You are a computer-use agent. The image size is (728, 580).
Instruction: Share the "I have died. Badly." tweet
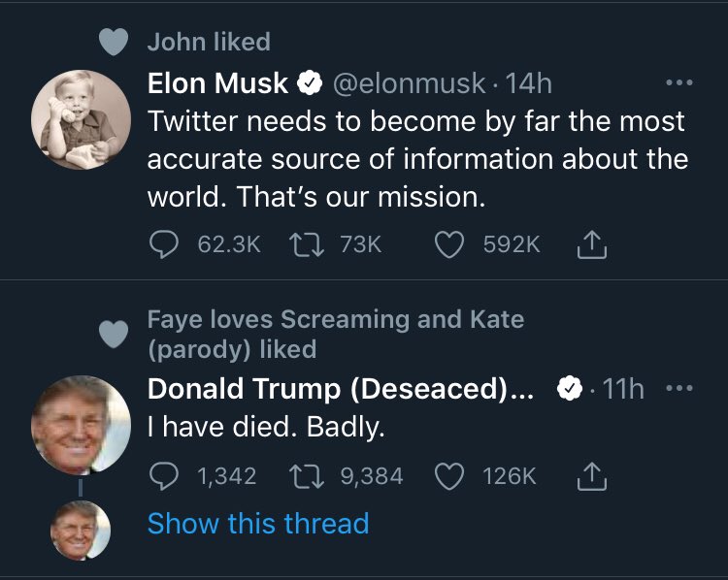click(591, 475)
